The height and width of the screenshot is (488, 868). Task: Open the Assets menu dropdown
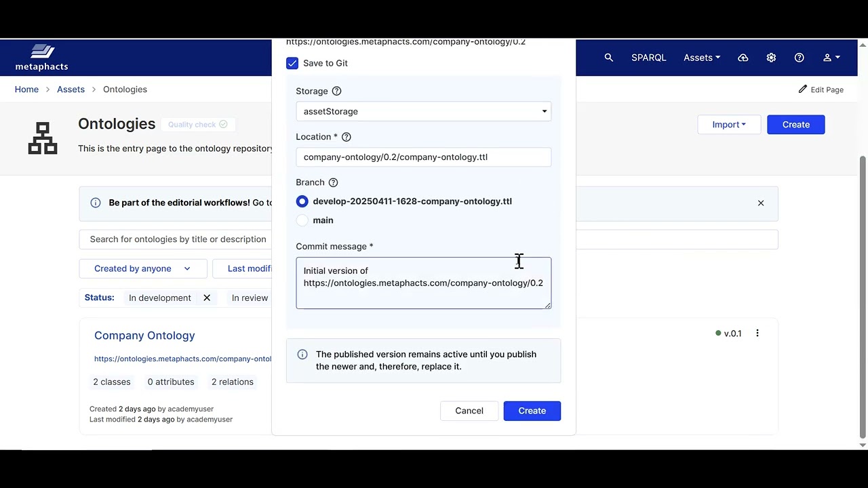coord(702,58)
